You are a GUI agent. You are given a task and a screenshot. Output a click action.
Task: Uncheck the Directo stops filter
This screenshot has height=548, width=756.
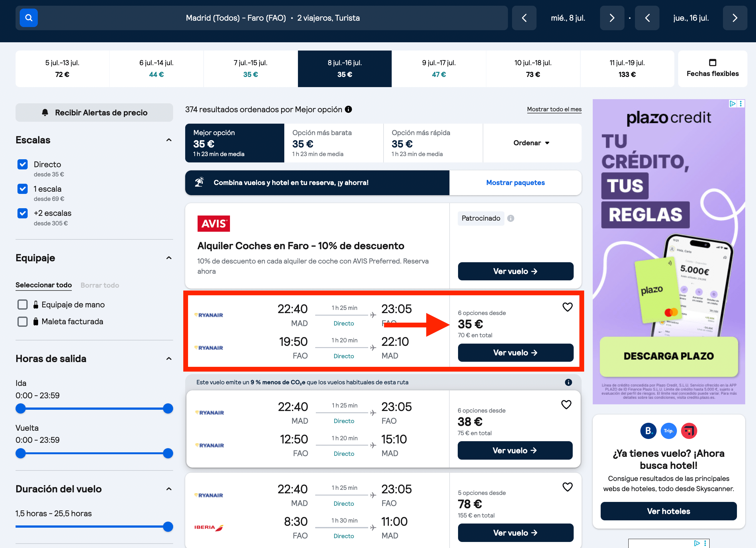pos(22,164)
